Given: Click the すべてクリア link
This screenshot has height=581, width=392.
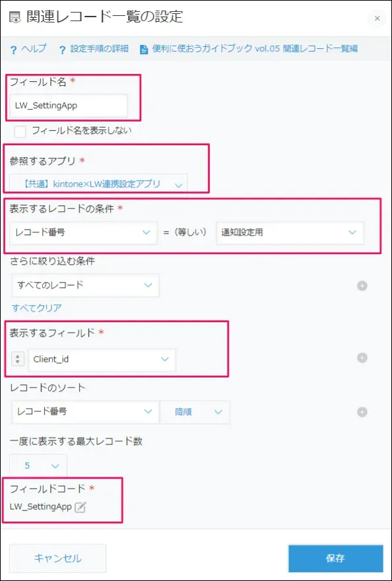Looking at the screenshot, I should [37, 308].
